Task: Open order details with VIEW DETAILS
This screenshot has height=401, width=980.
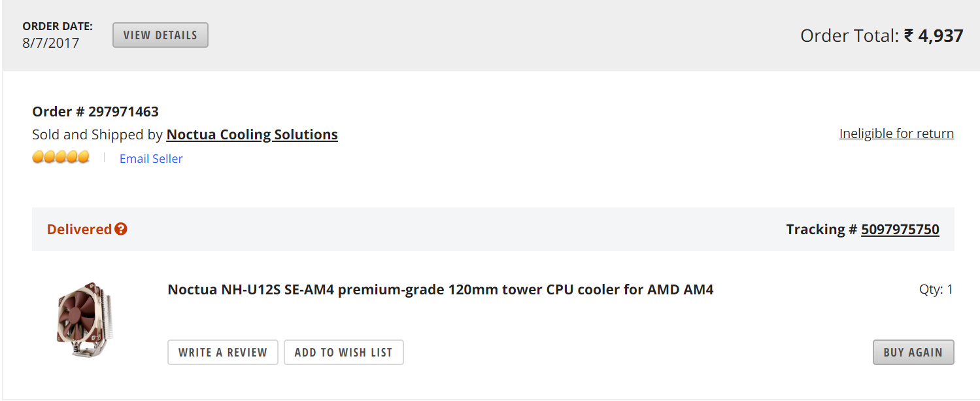Action: [x=160, y=35]
